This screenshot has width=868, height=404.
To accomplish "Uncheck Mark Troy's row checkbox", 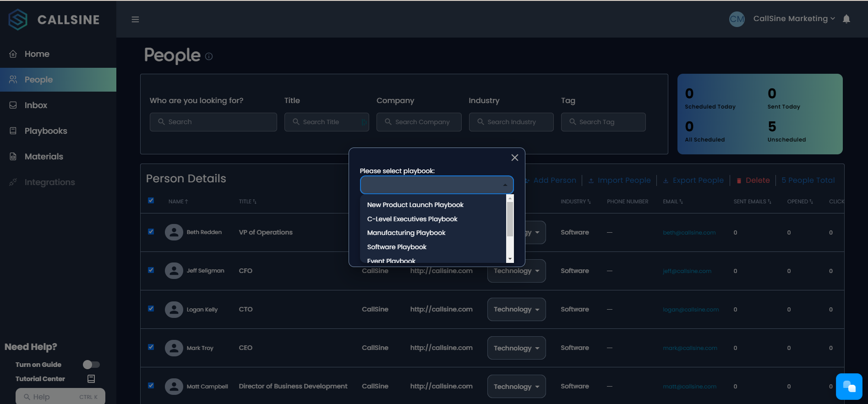I will [x=151, y=347].
